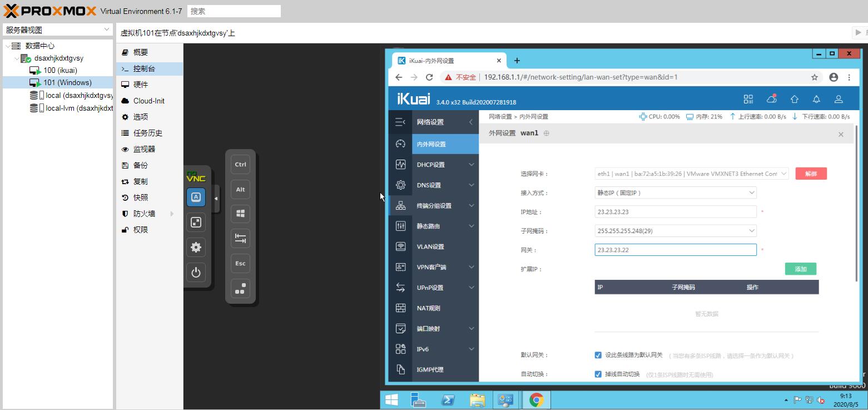The width and height of the screenshot is (868, 410).
Task: Open Proxmox 概要 tab
Action: point(149,52)
